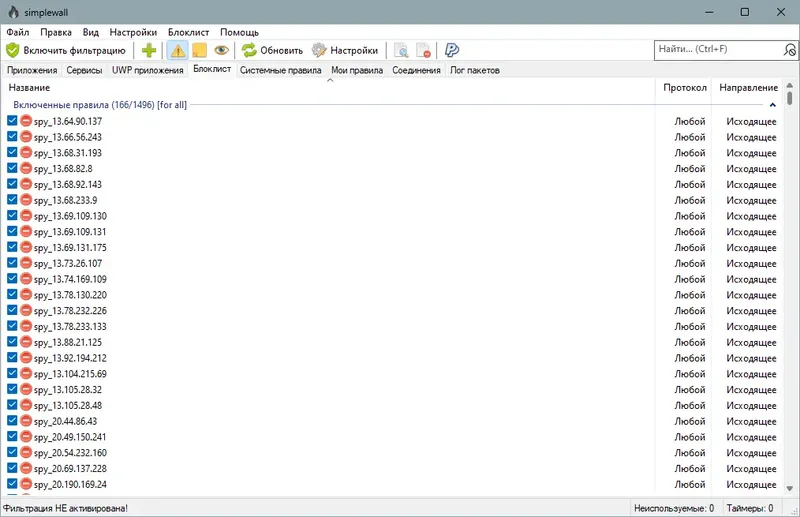Select the spy_13.69.131.175 row
Screen dimensions: 800x517
[x=392, y=248]
